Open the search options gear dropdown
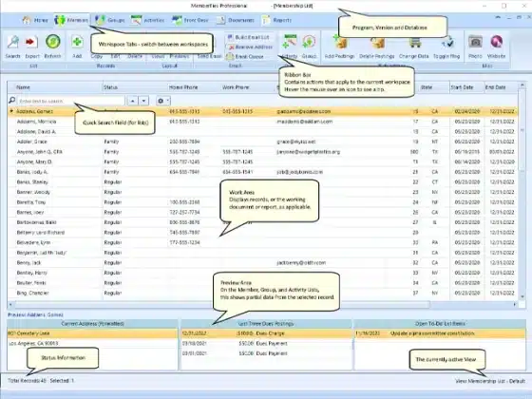The image size is (532, 399). 162,101
